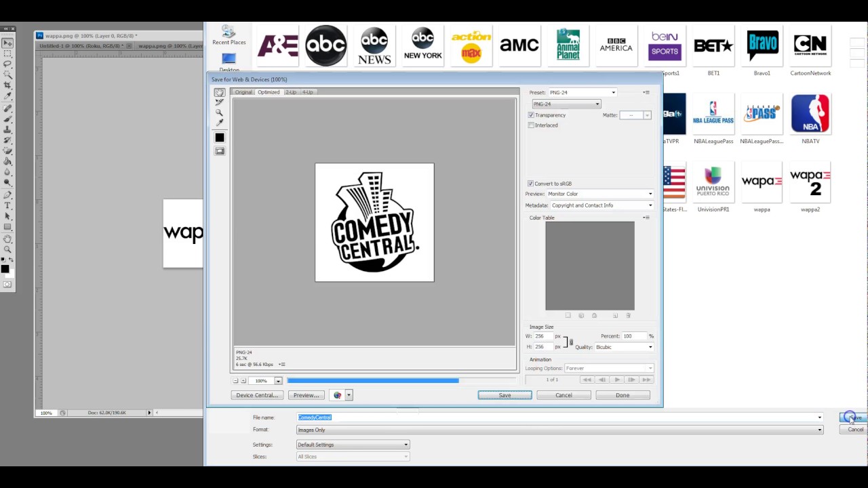Select the Eraser tool

coord(7,151)
